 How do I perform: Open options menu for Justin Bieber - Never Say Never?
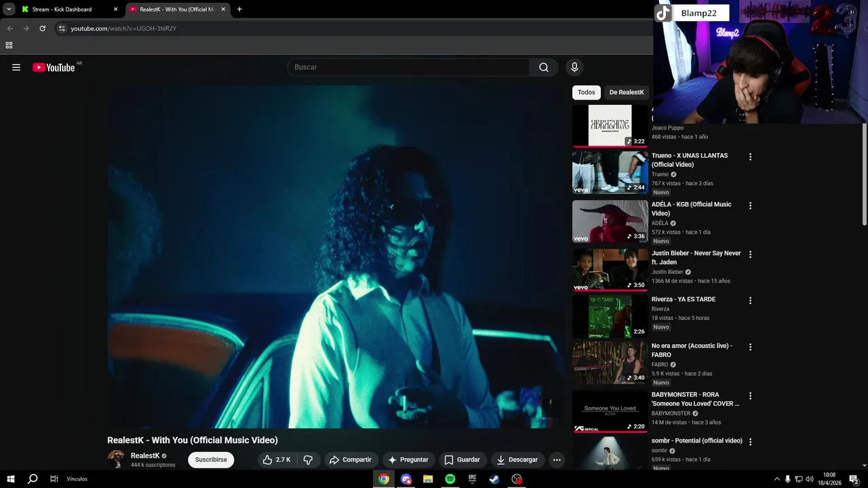click(x=750, y=254)
